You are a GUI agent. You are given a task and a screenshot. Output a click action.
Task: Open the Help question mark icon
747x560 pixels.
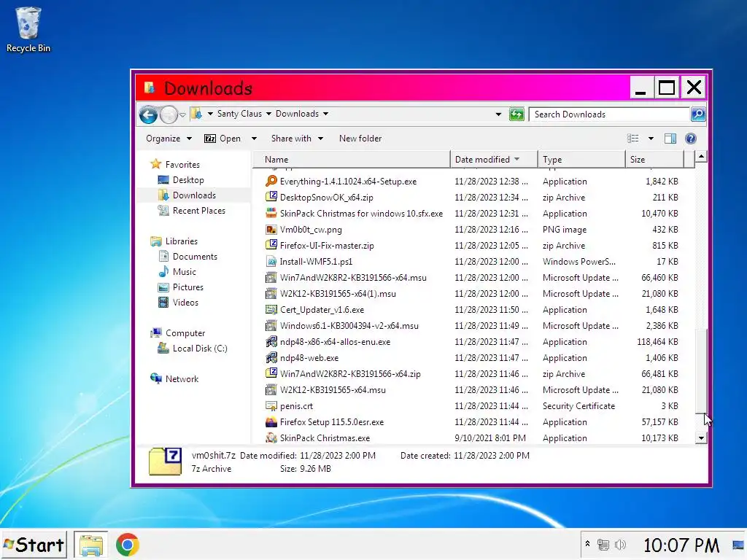690,139
